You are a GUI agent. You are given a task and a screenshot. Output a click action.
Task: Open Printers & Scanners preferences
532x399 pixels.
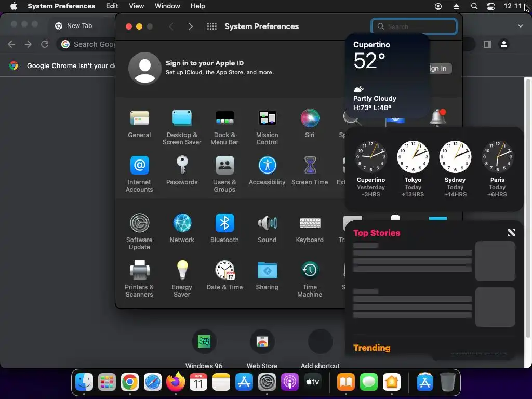tap(139, 279)
